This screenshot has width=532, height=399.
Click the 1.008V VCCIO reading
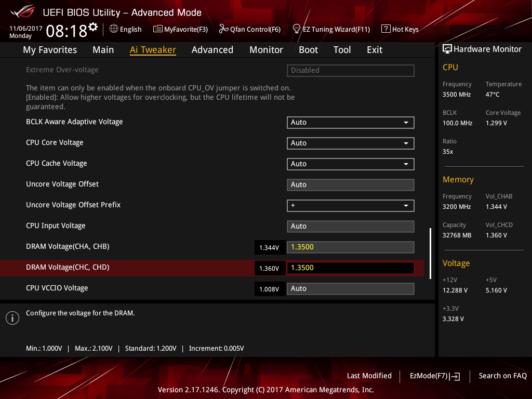pyautogui.click(x=269, y=289)
